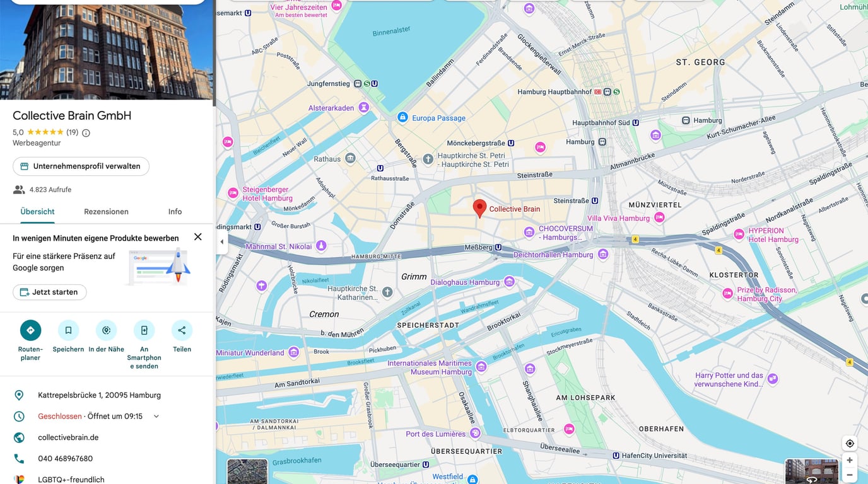Click the Jetzt starten button
This screenshot has height=484, width=868.
click(50, 292)
